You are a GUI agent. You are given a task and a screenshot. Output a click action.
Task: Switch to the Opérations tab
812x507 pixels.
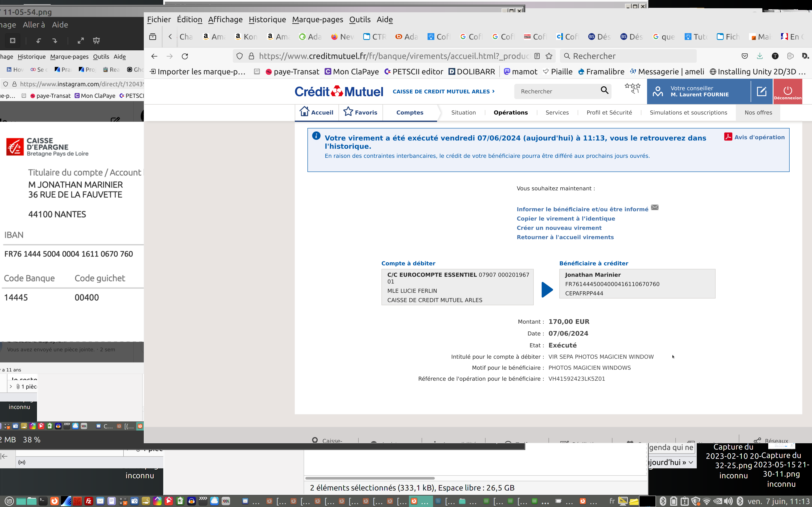tap(510, 112)
